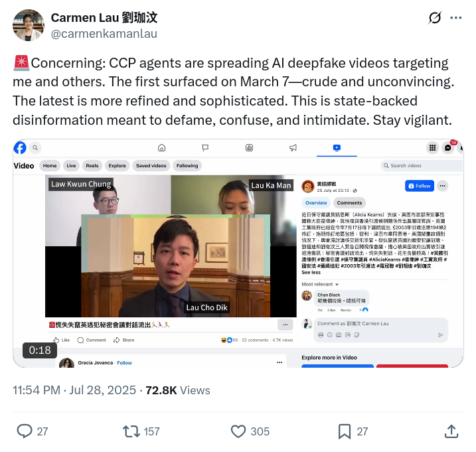Viewport: 476px width, 452px height.
Task: Expand the Most relevant comments dropdown
Action: tap(320, 285)
